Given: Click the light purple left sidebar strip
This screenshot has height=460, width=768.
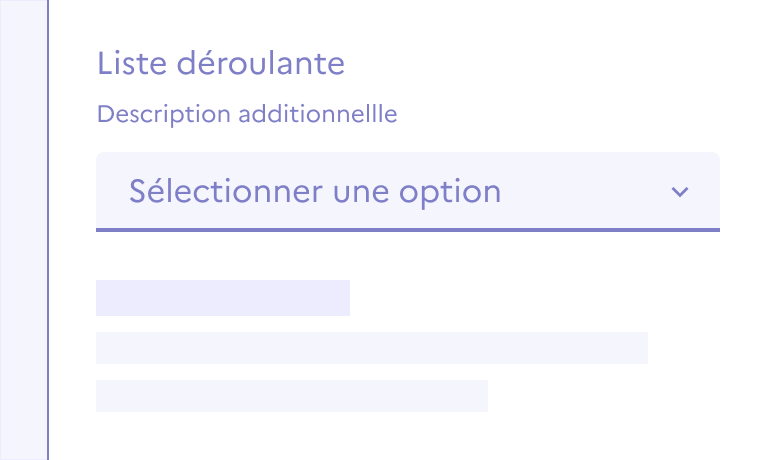Looking at the screenshot, I should point(23,230).
